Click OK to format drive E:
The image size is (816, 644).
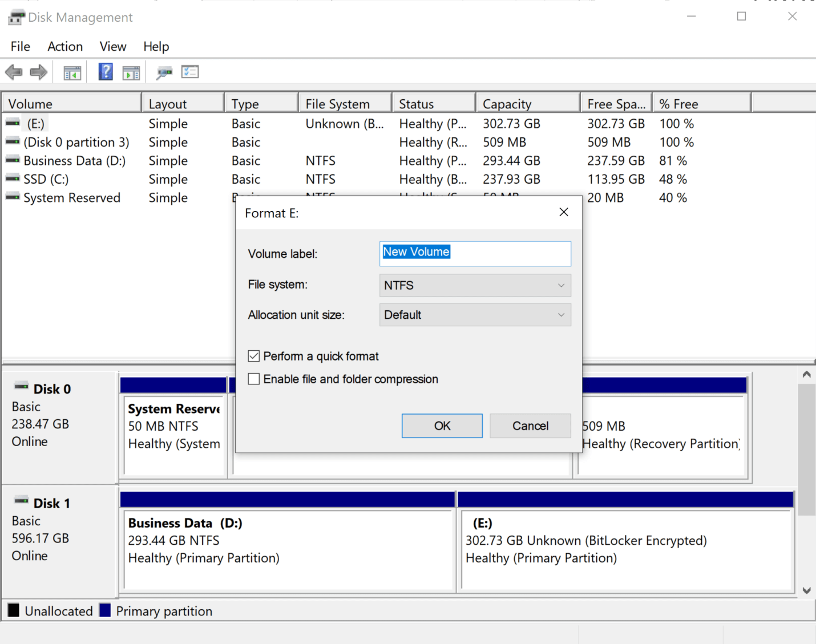tap(442, 426)
